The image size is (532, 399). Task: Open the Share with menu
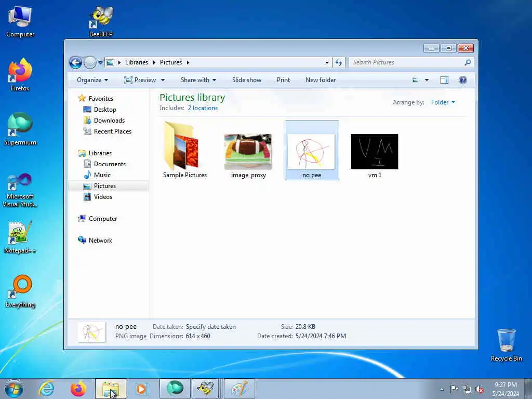pos(198,80)
